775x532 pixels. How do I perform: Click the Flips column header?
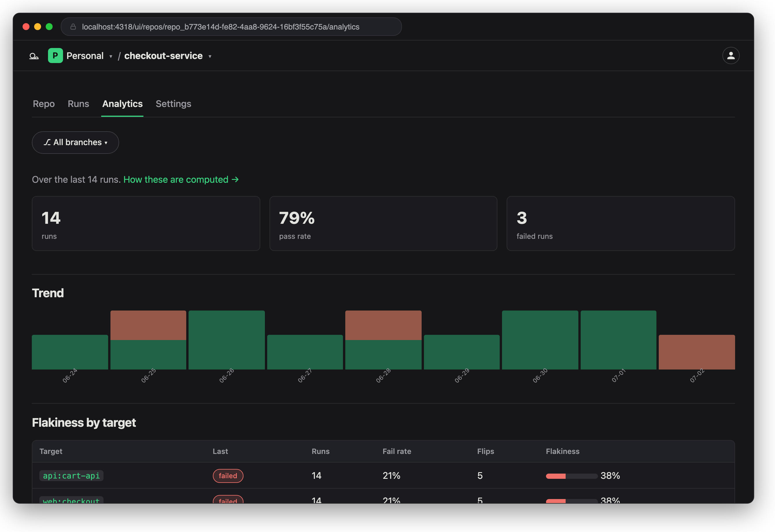pyautogui.click(x=486, y=451)
